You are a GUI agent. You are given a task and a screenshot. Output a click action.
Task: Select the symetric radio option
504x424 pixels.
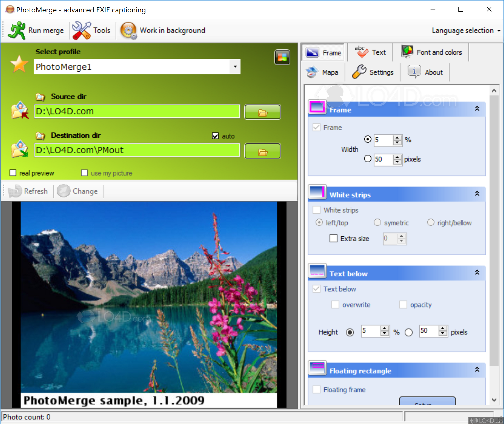377,222
